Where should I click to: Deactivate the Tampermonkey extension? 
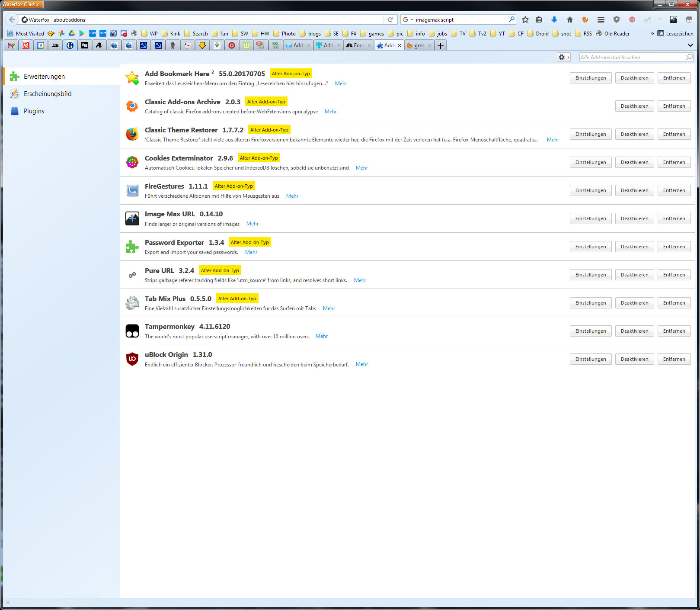(634, 331)
